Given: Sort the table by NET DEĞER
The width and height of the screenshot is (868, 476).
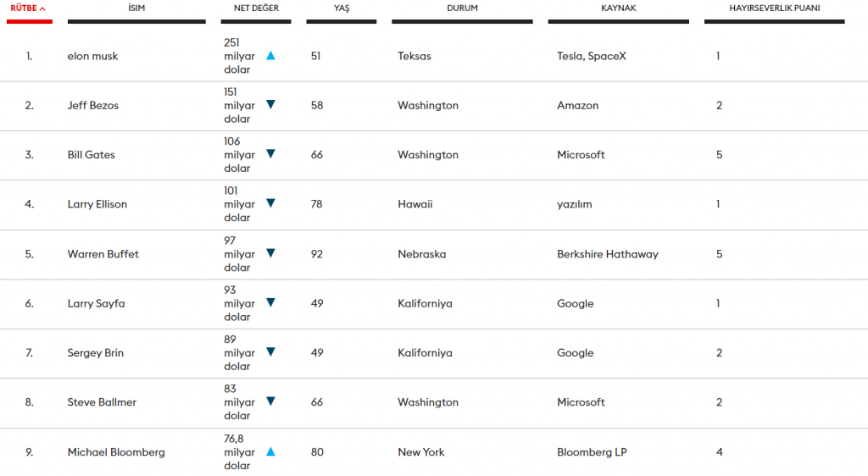Looking at the screenshot, I should (256, 8).
